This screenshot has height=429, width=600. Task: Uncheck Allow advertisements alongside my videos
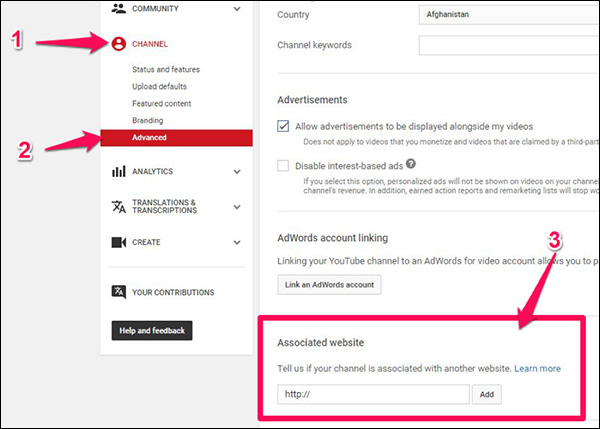coord(283,126)
